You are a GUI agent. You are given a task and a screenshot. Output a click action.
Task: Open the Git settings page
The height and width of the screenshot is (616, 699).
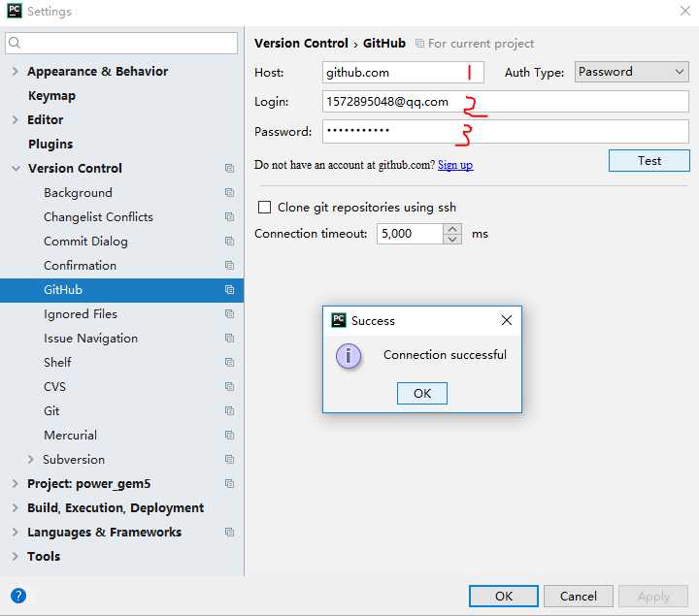point(51,410)
